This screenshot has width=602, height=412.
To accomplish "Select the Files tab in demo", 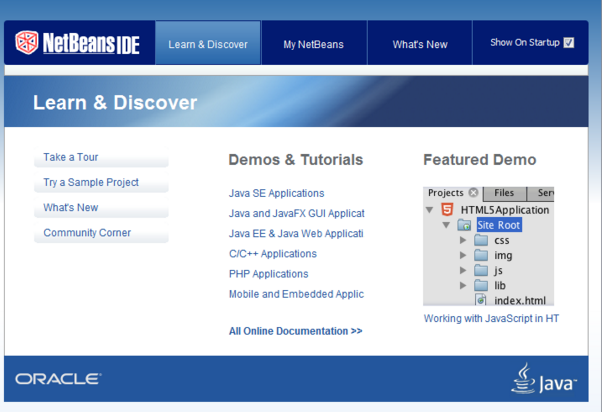I will click(504, 193).
